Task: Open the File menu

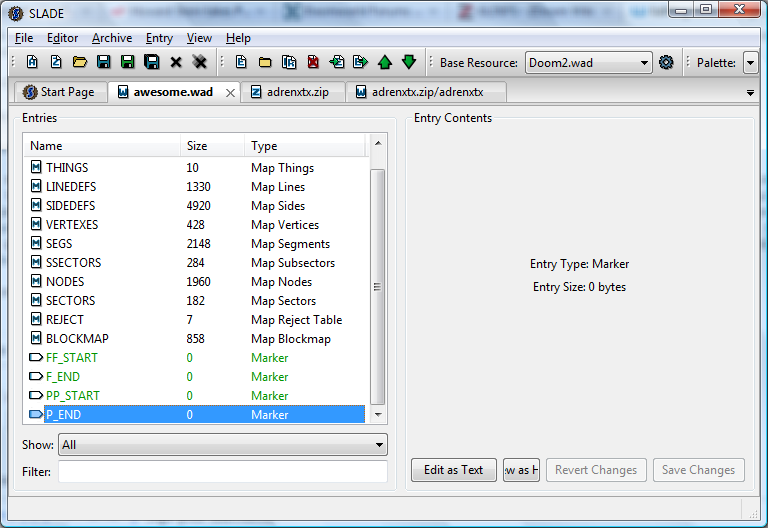Action: [x=24, y=38]
